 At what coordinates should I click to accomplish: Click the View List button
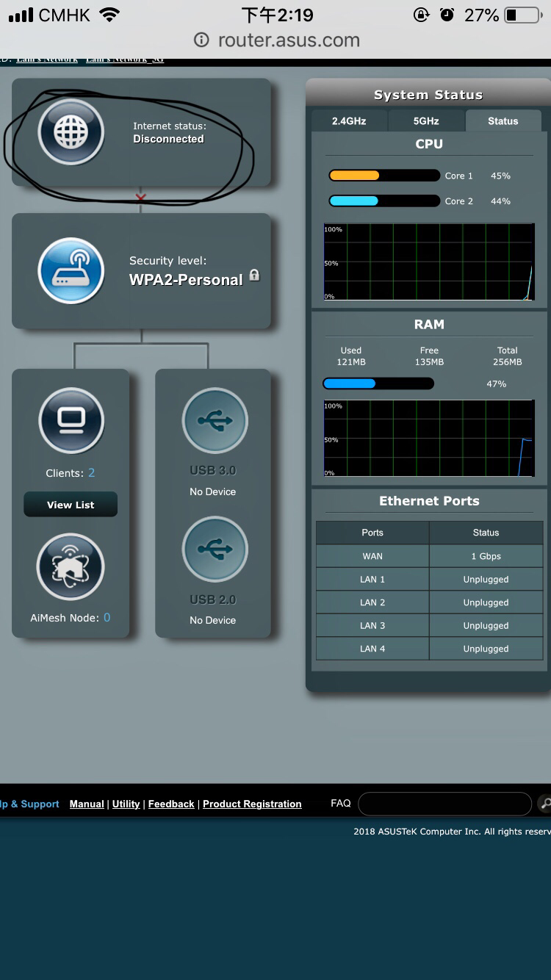pos(71,505)
